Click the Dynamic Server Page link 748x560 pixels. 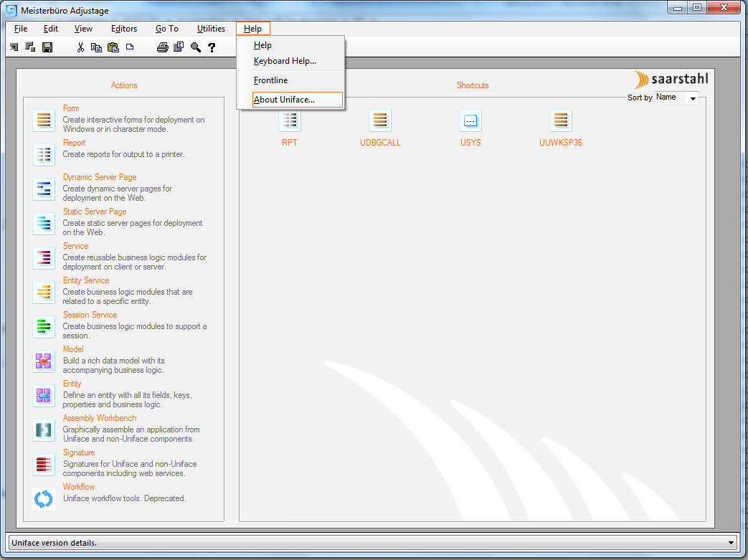(x=100, y=177)
